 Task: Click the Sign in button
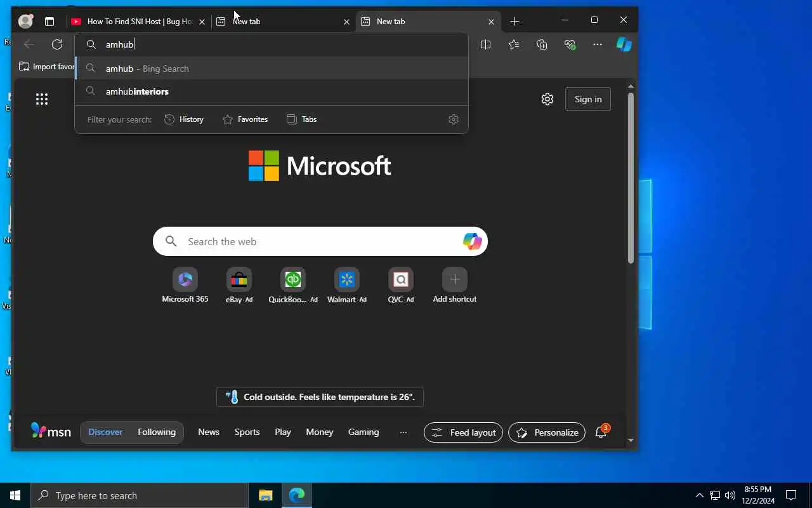[588, 99]
